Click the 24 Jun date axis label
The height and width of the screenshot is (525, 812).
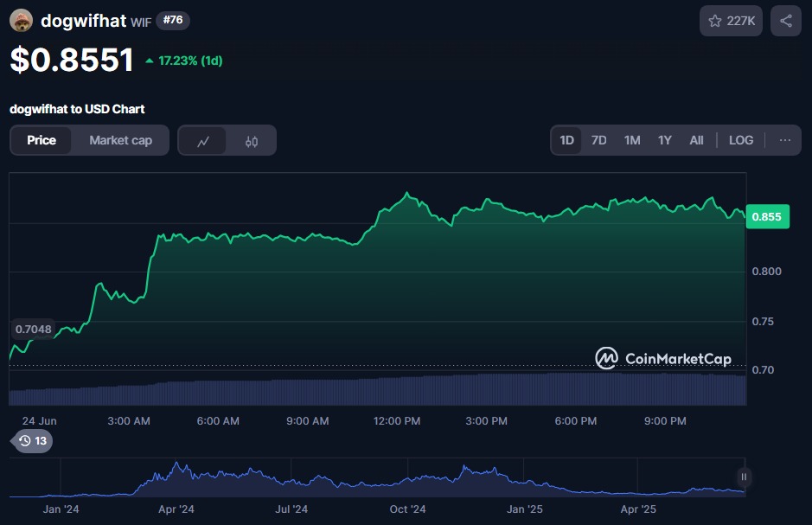point(40,421)
